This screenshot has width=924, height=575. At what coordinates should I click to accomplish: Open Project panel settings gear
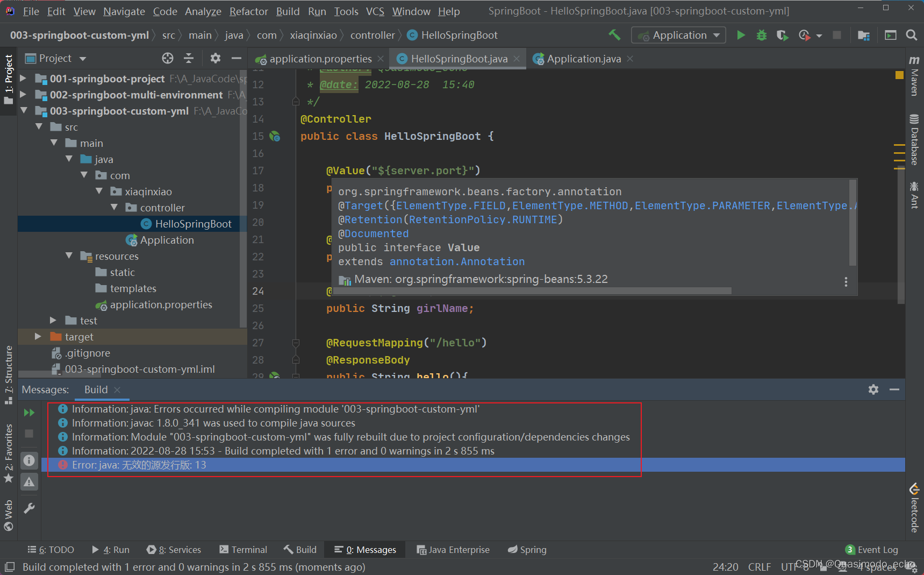(x=215, y=58)
